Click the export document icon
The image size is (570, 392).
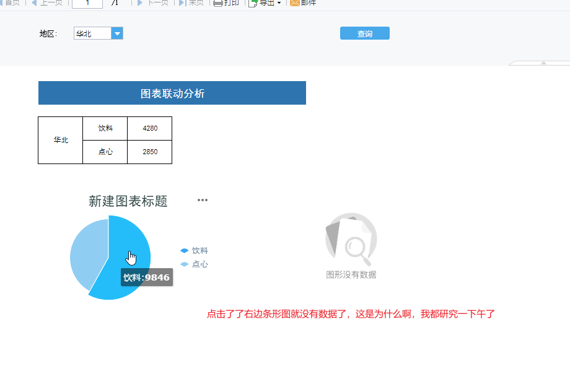pos(253,3)
